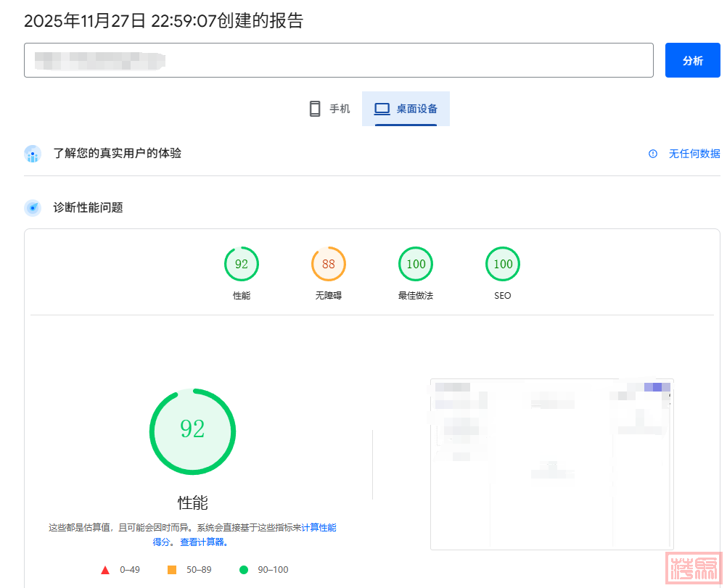Follow the 查看计算器 link

203,542
